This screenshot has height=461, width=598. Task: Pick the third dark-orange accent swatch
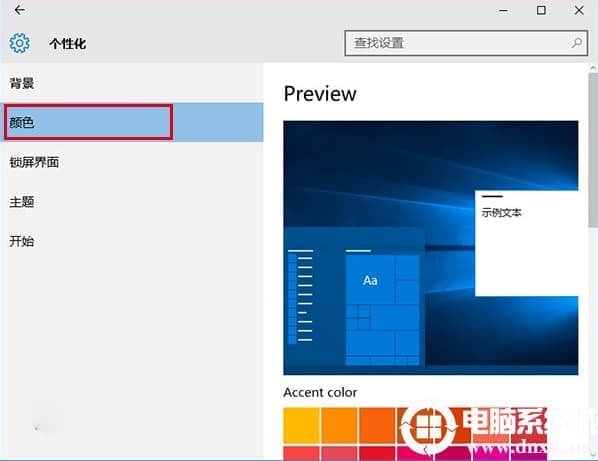(x=377, y=426)
